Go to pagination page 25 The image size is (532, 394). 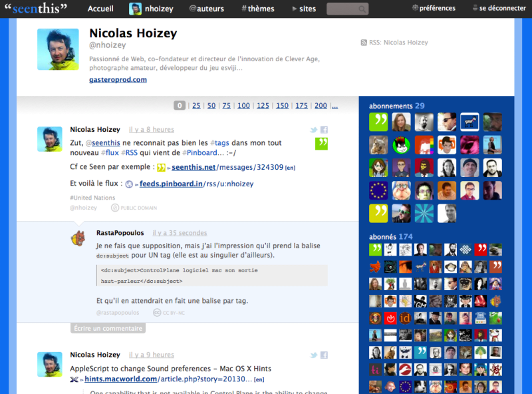(x=196, y=106)
